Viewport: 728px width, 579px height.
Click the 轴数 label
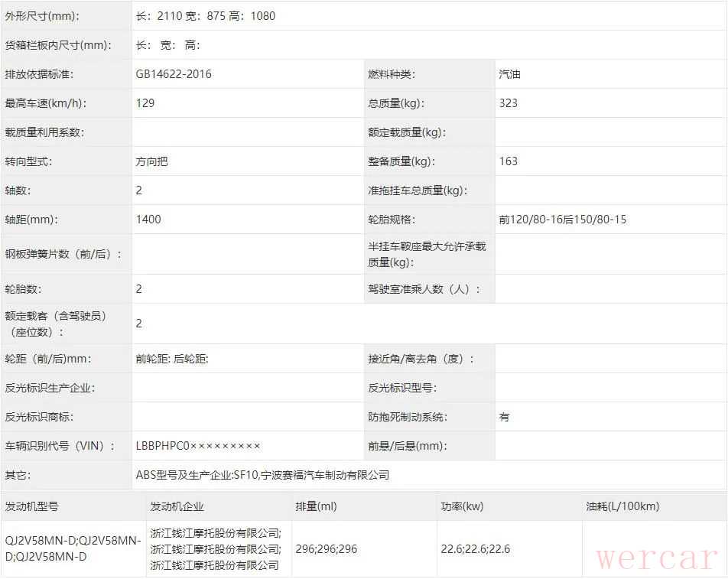pyautogui.click(x=18, y=190)
